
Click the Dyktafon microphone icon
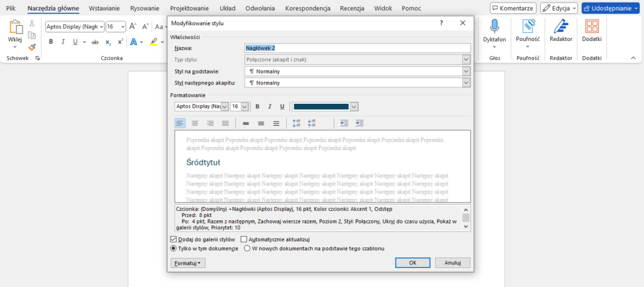tap(495, 26)
